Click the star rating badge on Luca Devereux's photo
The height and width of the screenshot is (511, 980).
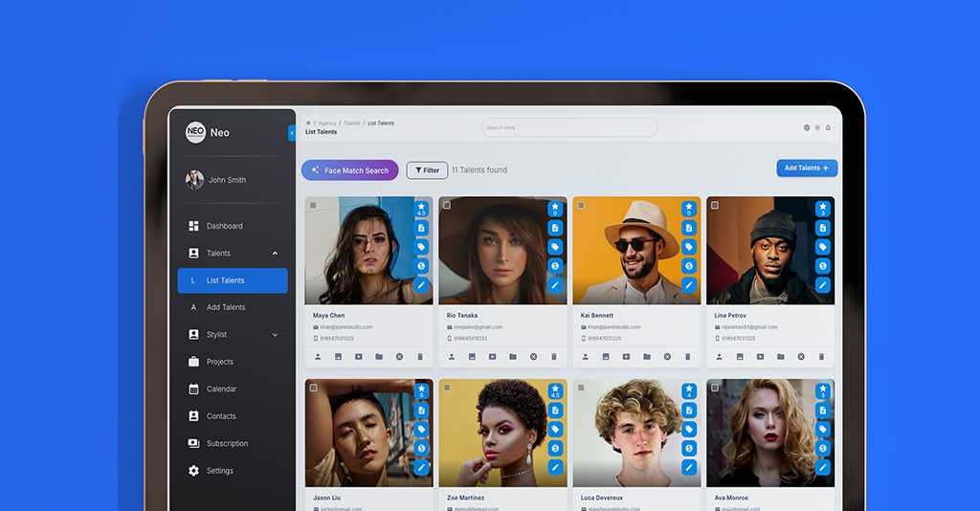tap(689, 391)
